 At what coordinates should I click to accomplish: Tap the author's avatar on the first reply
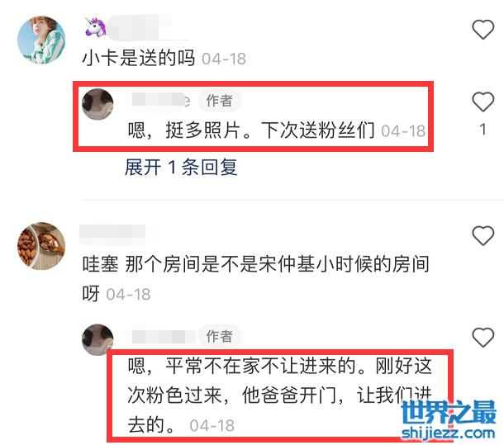97,104
